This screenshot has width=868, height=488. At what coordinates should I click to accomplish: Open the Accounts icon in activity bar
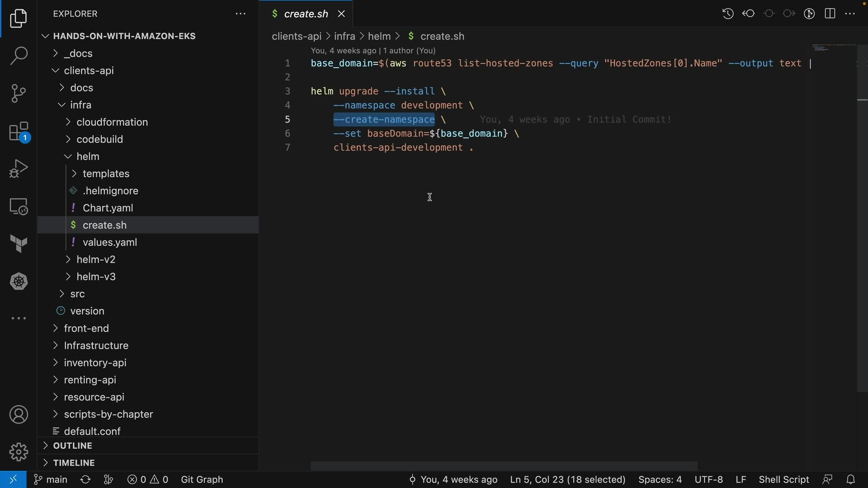point(19,415)
